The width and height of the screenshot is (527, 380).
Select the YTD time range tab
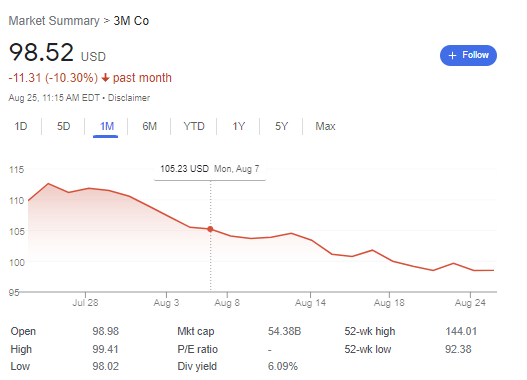[x=194, y=126]
